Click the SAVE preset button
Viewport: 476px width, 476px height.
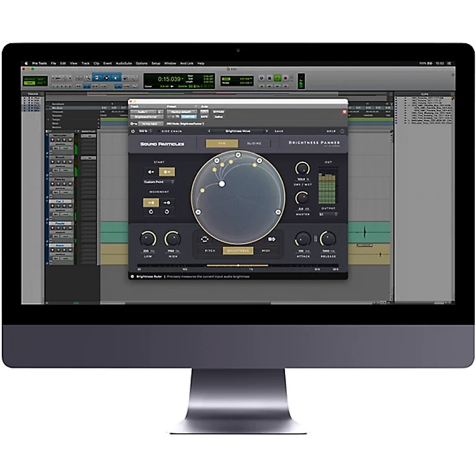[280, 131]
